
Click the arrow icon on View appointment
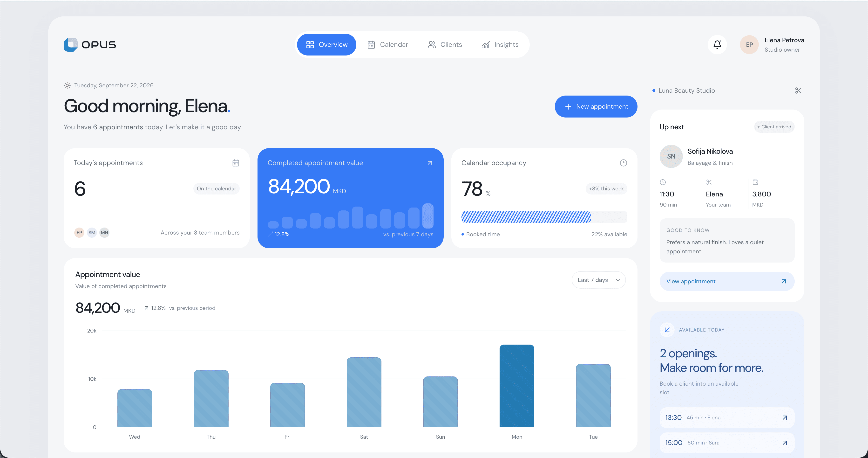(784, 281)
